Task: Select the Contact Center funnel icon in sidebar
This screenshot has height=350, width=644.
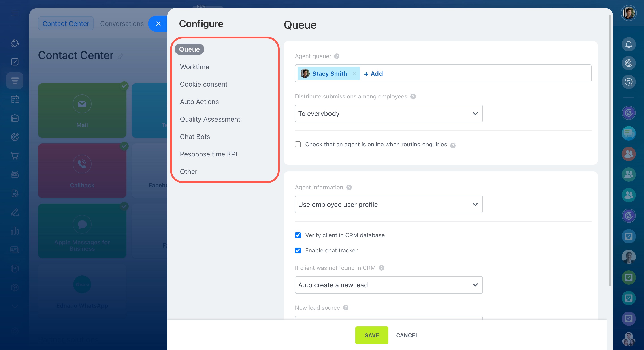Action: [x=15, y=81]
